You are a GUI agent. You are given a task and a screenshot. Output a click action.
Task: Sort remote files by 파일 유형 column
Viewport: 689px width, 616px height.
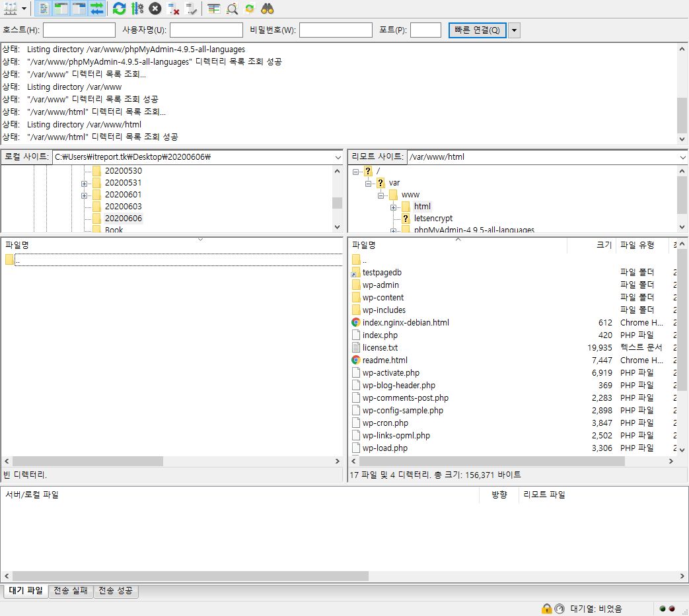click(642, 246)
